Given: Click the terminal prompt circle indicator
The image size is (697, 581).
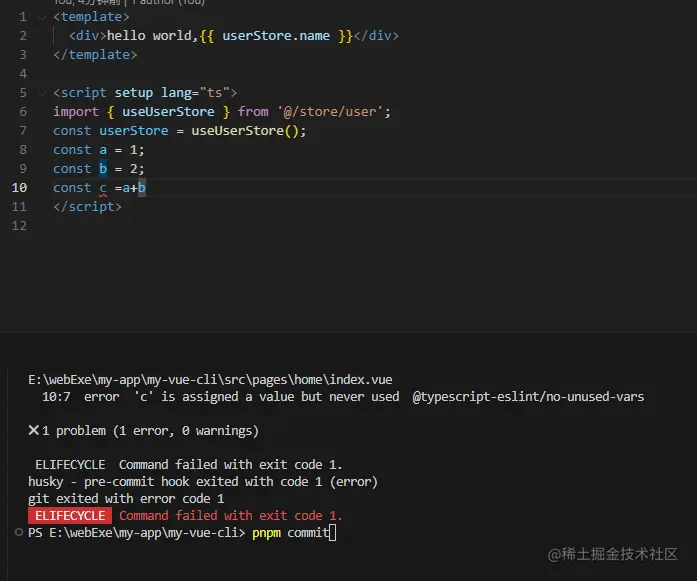Looking at the screenshot, I should point(19,532).
